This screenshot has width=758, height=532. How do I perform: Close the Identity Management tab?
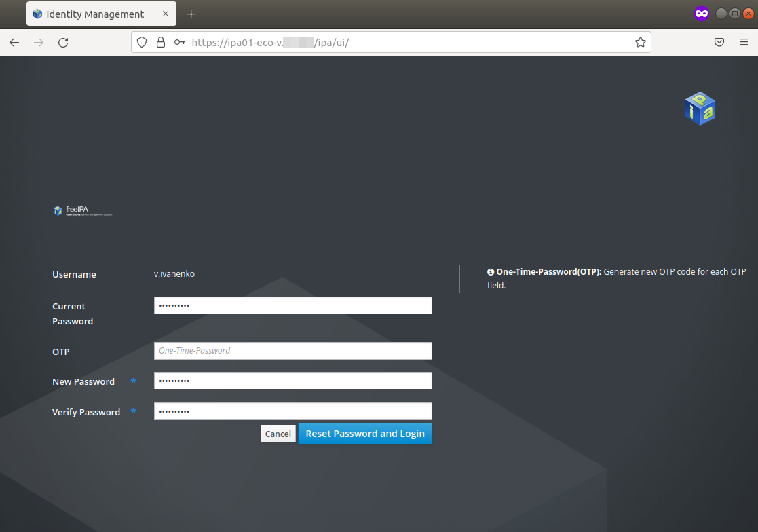166,14
